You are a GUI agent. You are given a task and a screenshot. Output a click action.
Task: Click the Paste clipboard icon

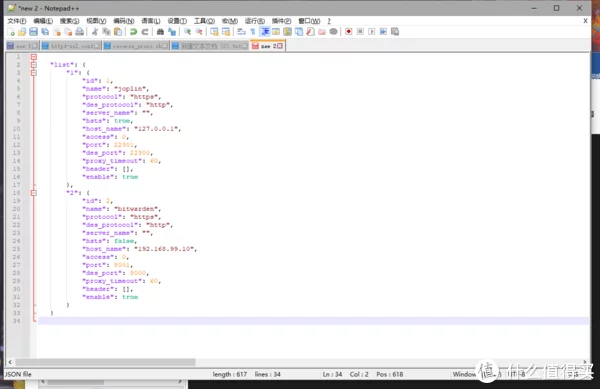coord(118,32)
